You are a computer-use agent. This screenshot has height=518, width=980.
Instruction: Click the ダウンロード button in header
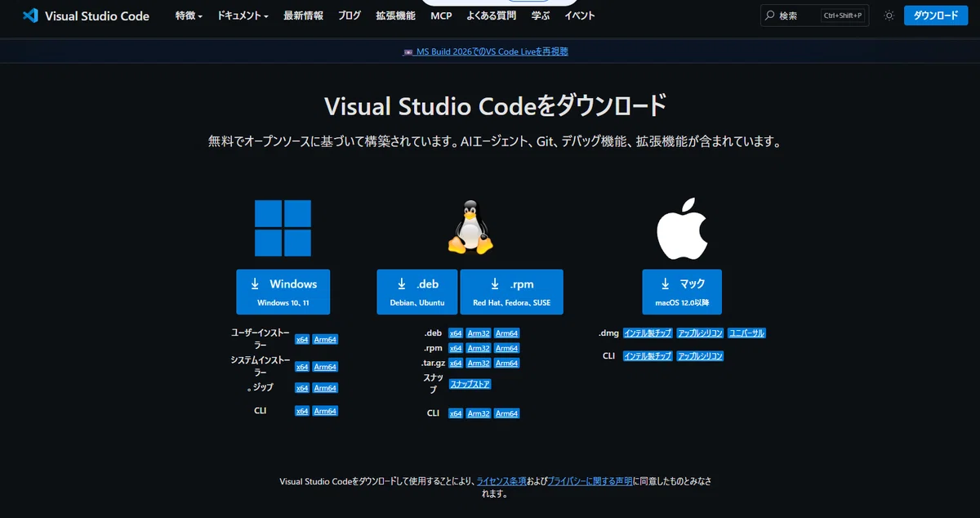point(935,16)
